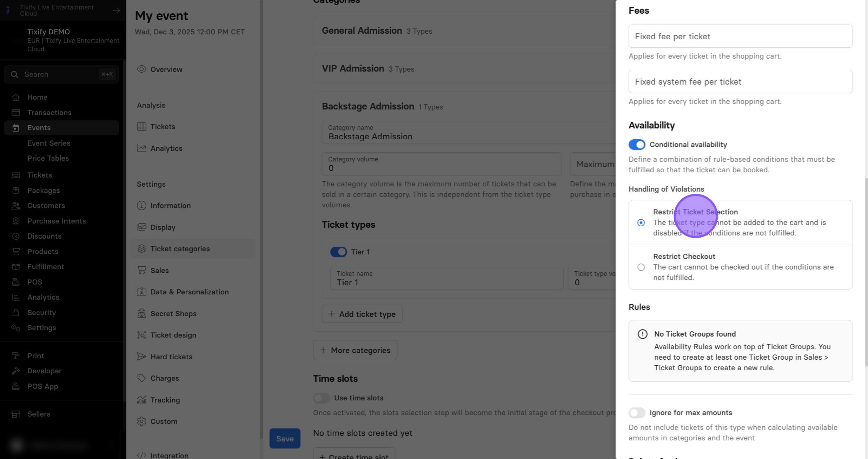The width and height of the screenshot is (868, 459).
Task: Click the Tracking chart icon
Action: point(141,400)
